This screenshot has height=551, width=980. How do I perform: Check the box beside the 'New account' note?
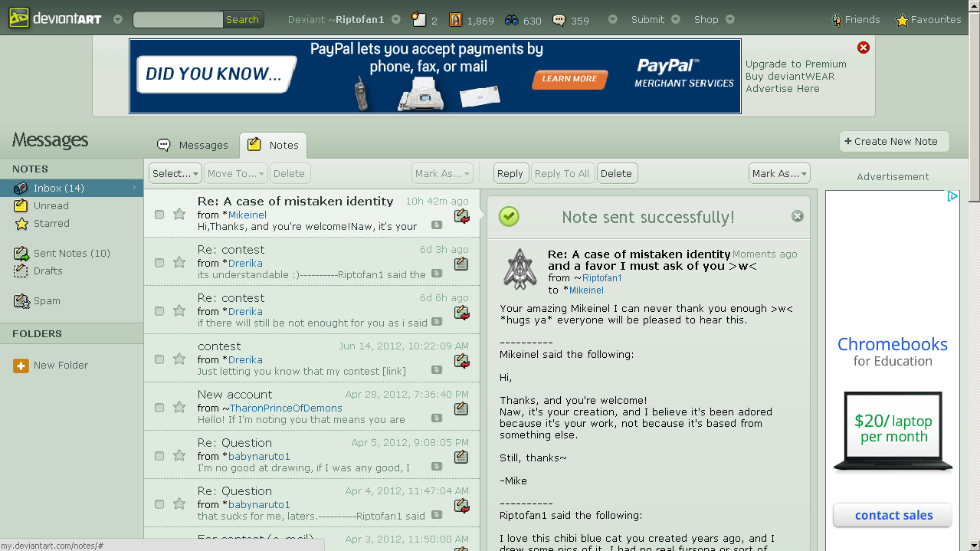pyautogui.click(x=159, y=408)
